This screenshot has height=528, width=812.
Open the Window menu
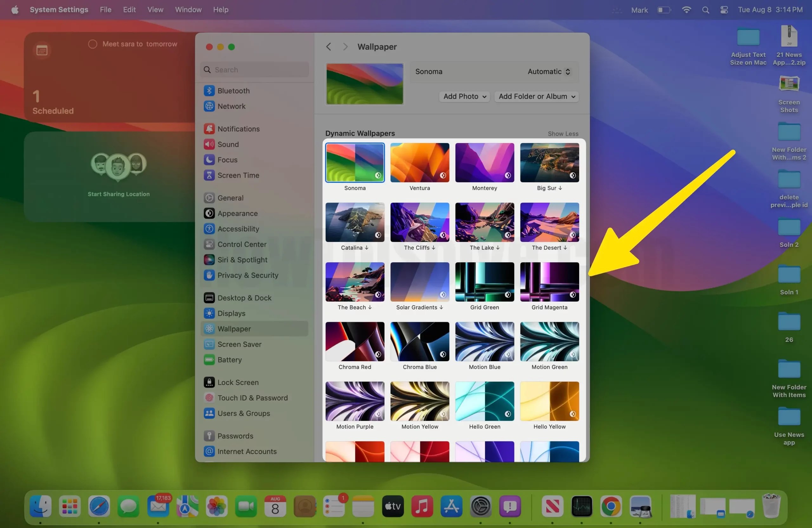[x=188, y=10]
